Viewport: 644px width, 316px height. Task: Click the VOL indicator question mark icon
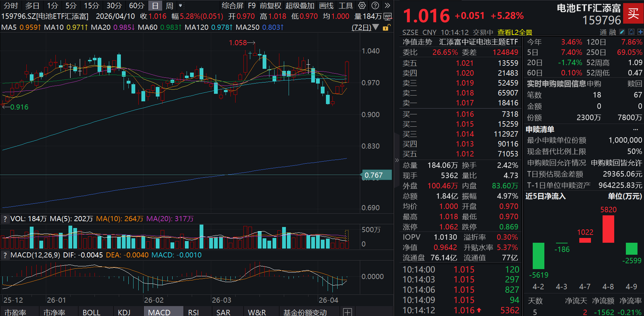(x=5, y=219)
